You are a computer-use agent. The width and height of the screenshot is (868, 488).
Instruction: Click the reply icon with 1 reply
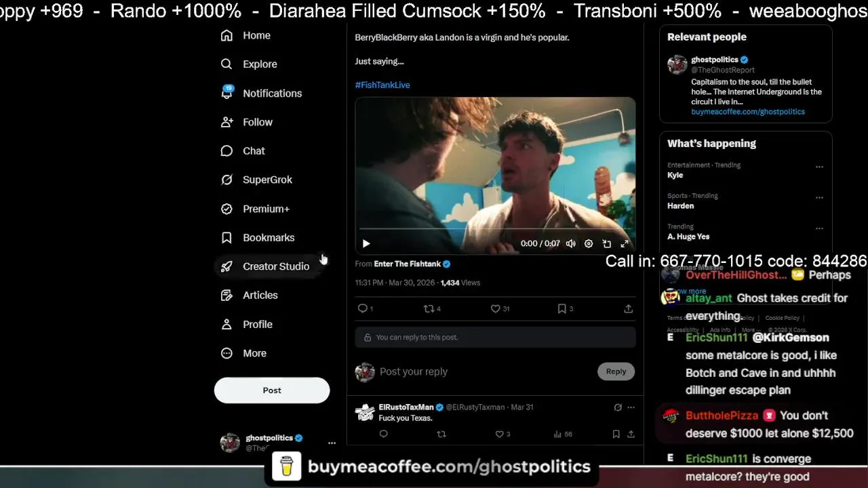pyautogui.click(x=366, y=308)
